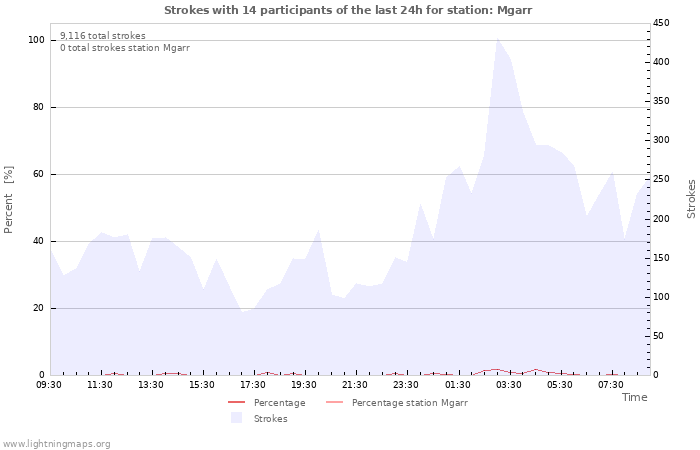Select the 0 total strokes station Mgarr text
This screenshot has width=700, height=450.
coord(124,48)
